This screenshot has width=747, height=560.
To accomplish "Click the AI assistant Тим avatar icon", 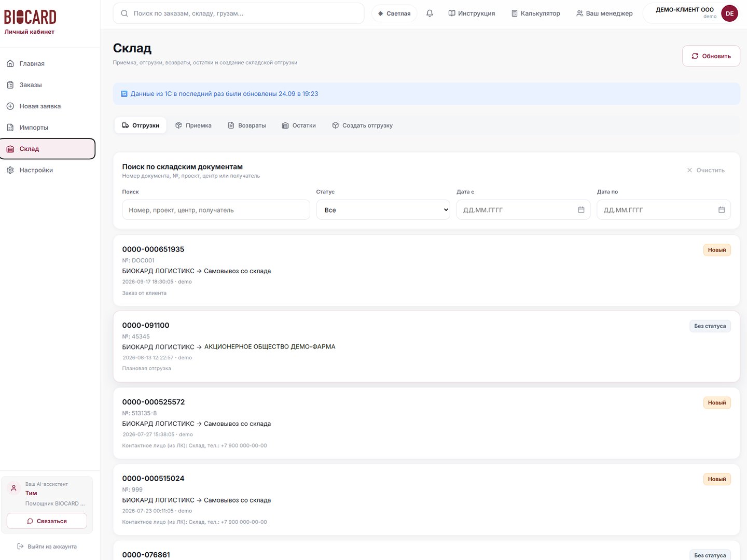I will click(x=14, y=488).
